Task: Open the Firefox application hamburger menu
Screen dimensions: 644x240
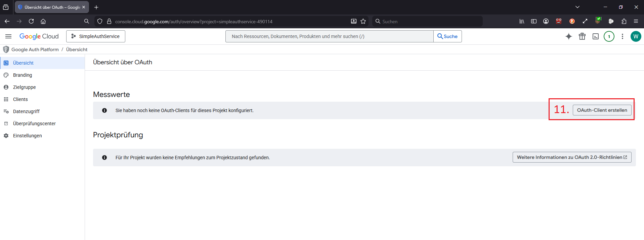Action: point(636,21)
